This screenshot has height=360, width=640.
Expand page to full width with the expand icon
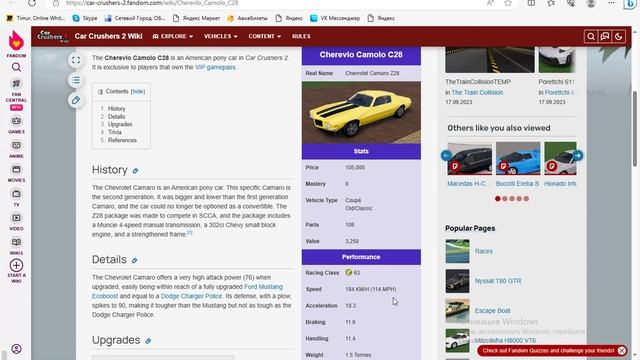coord(76,60)
